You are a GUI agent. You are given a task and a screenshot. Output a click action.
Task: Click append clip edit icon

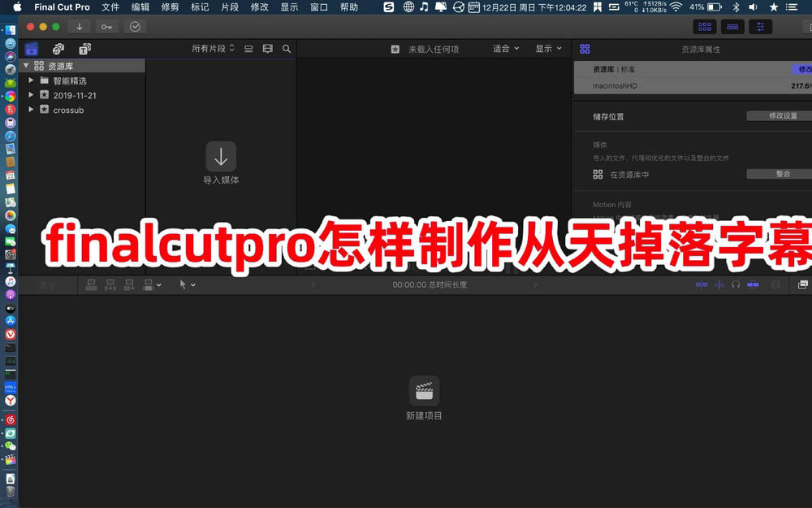click(129, 284)
